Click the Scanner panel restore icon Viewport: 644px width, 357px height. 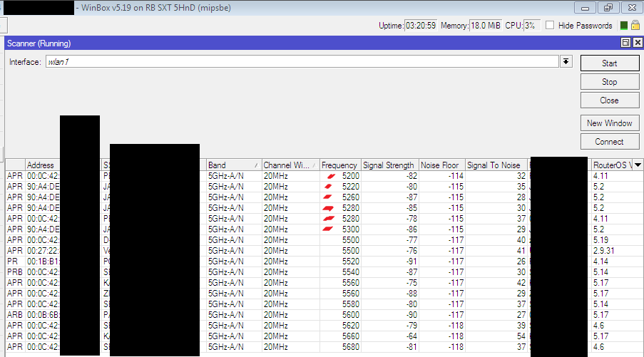tap(625, 43)
